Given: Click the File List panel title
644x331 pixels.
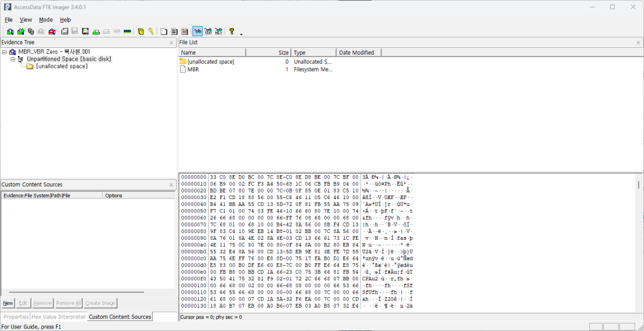Looking at the screenshot, I should (189, 42).
